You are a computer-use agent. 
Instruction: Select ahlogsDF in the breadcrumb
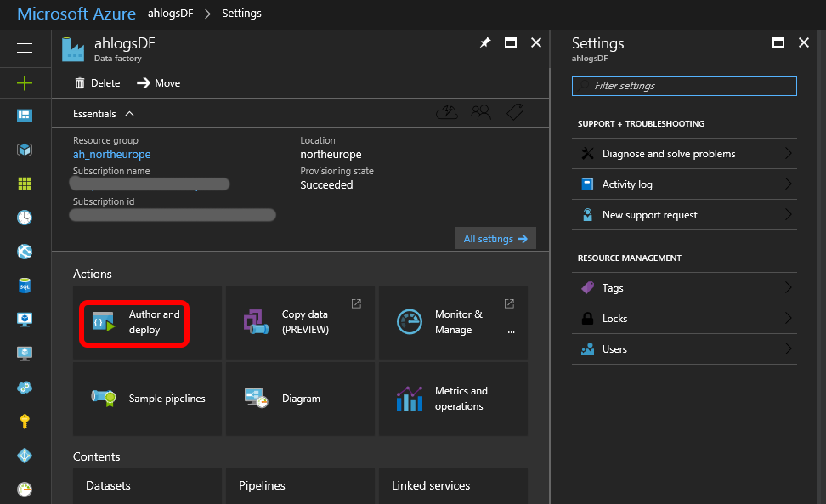[x=170, y=14]
